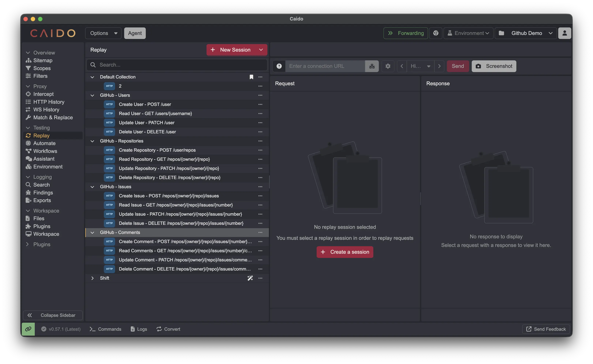The height and width of the screenshot is (364, 593).
Task: Select session named 2
Action: click(177, 86)
